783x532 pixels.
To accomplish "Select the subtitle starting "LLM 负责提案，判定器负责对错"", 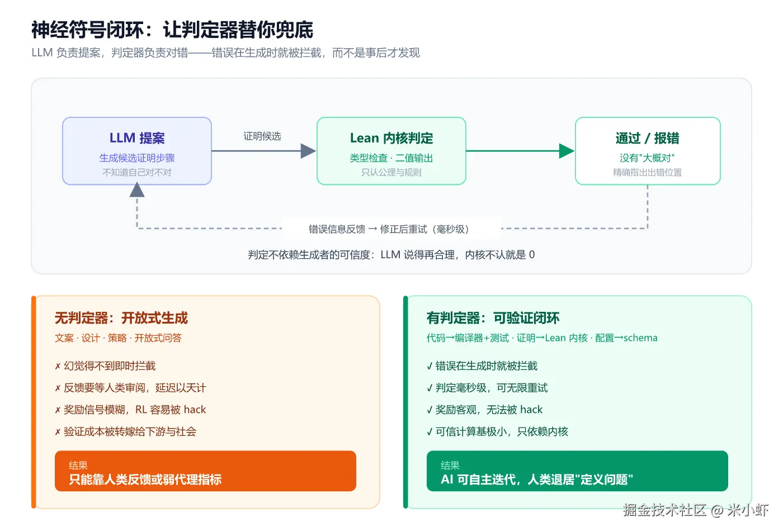I will coord(226,53).
